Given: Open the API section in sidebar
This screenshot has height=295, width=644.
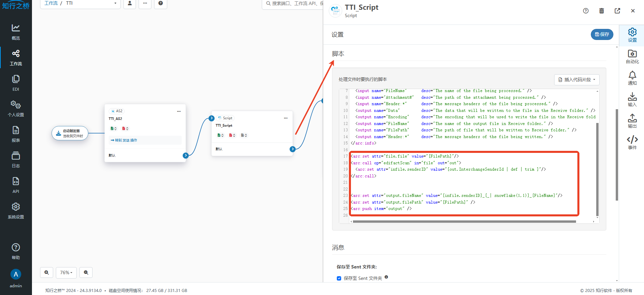Looking at the screenshot, I should click(x=16, y=185).
